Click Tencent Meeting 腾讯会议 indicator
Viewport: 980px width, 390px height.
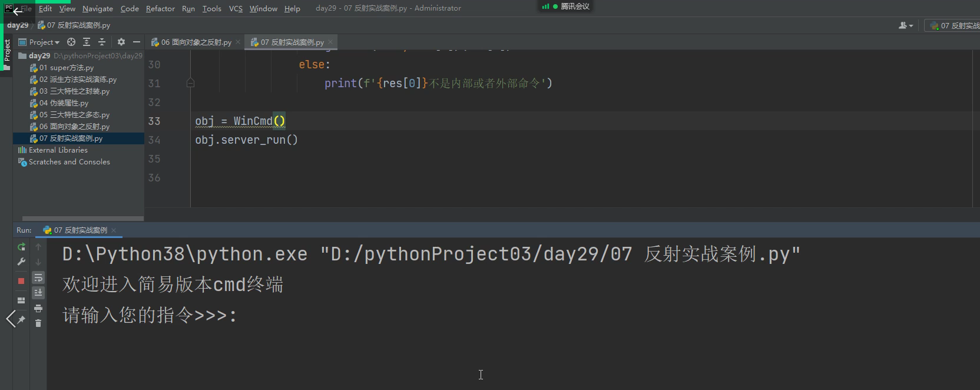[566, 6]
